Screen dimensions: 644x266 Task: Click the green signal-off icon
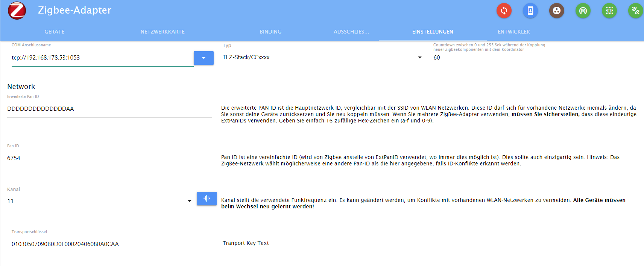tap(636, 11)
